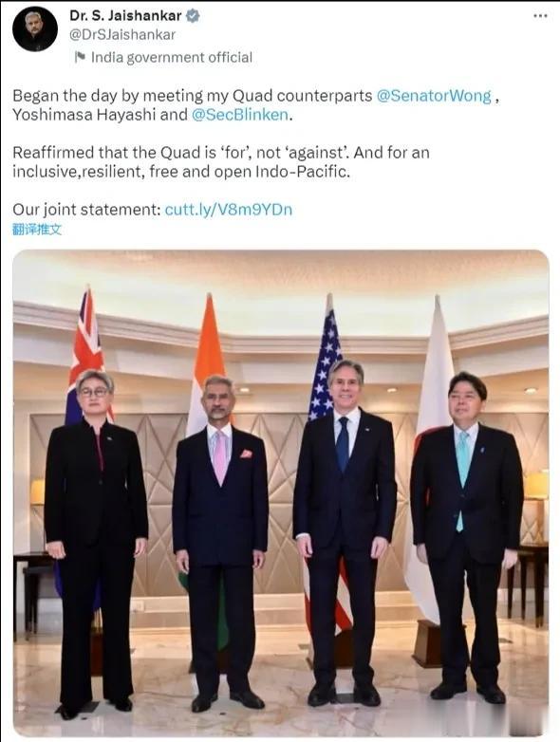Click the India government official label
Image resolution: width=560 pixels, height=742 pixels.
pos(172,58)
